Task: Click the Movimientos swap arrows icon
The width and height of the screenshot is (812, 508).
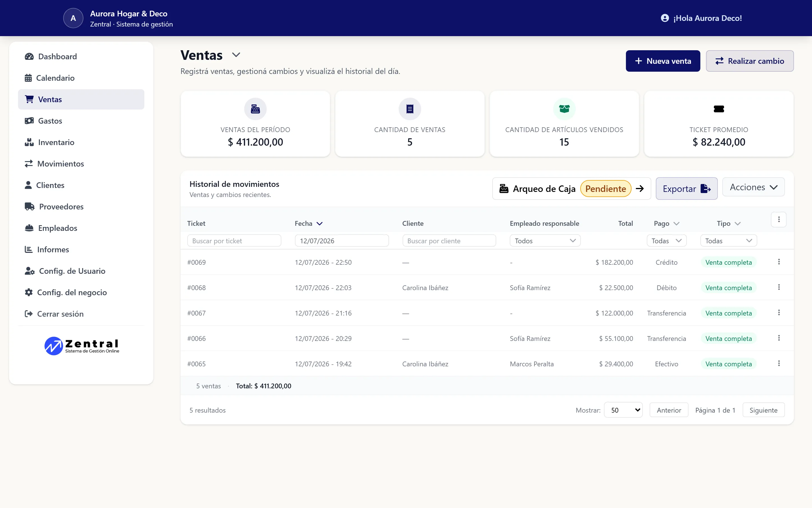Action: (28, 164)
